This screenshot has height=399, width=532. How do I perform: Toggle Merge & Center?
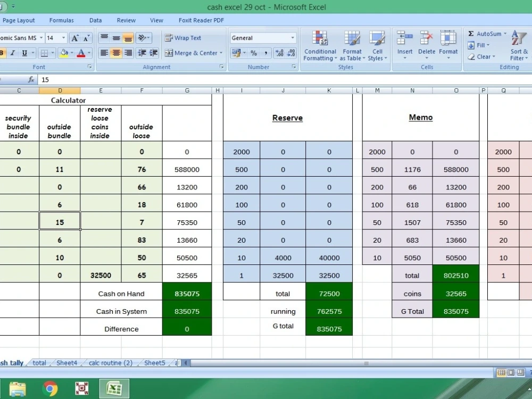tap(191, 53)
